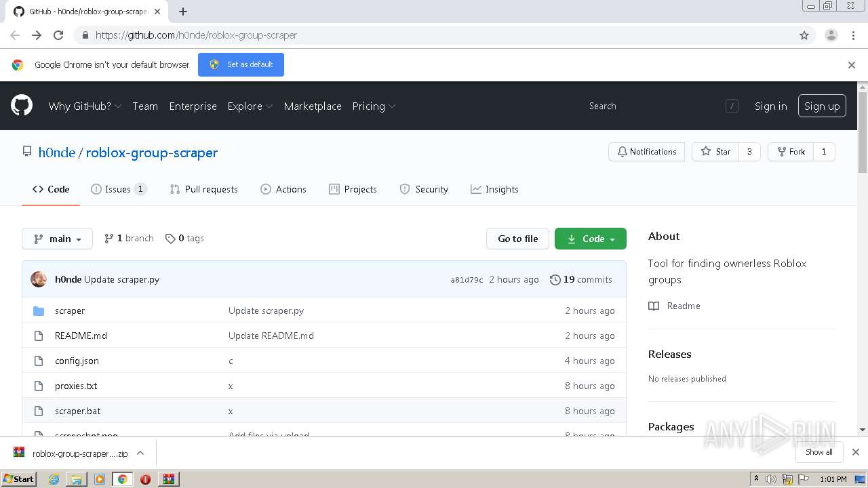Open Chrome profile avatar icon
Screen dimensions: 868x488
[831, 35]
